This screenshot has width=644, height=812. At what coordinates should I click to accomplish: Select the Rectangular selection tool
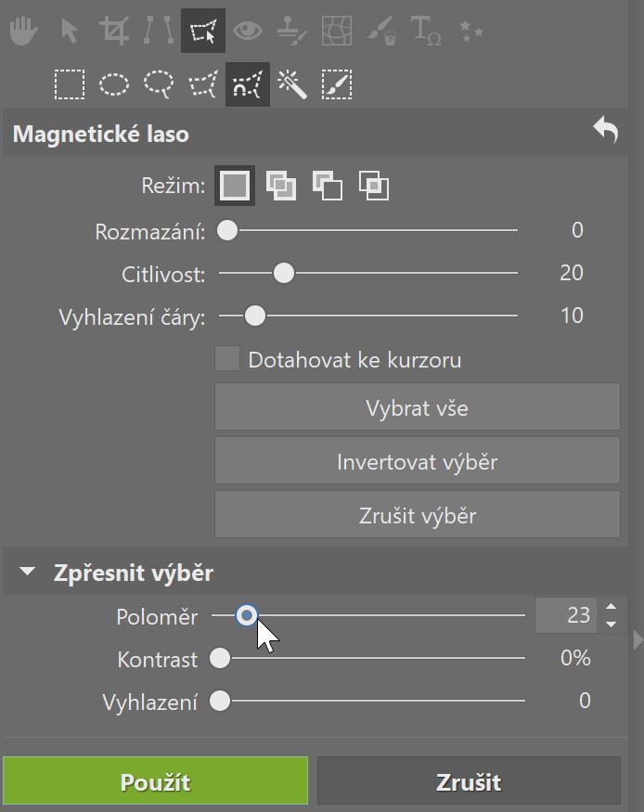tap(69, 85)
